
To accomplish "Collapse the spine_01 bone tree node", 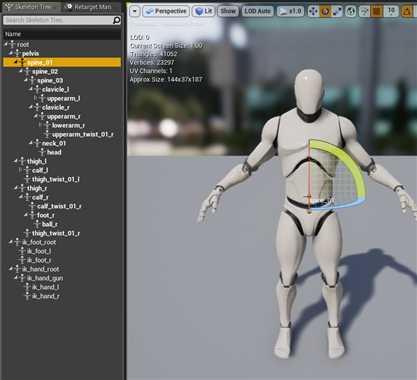I will 16,62.
